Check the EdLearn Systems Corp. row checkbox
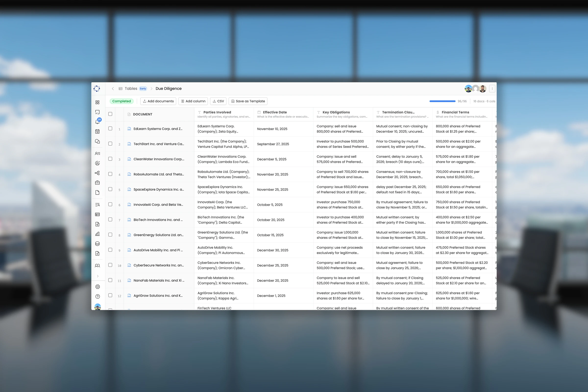This screenshot has width=588, height=392. point(110,128)
